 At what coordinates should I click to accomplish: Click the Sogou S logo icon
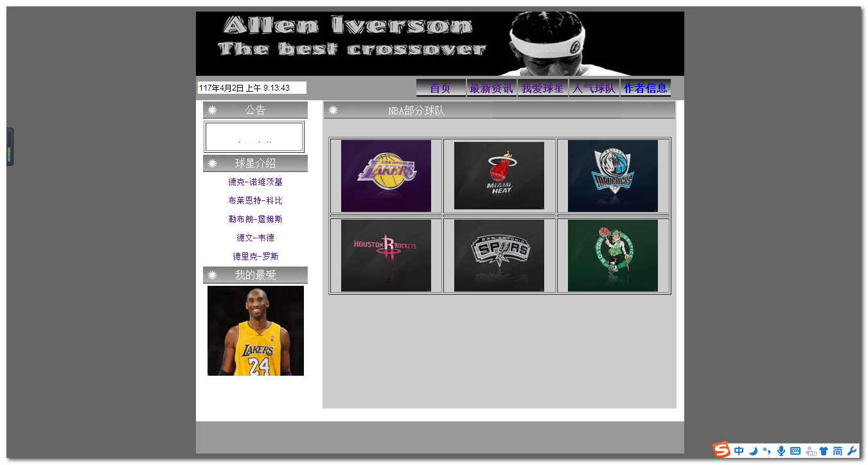click(x=722, y=450)
